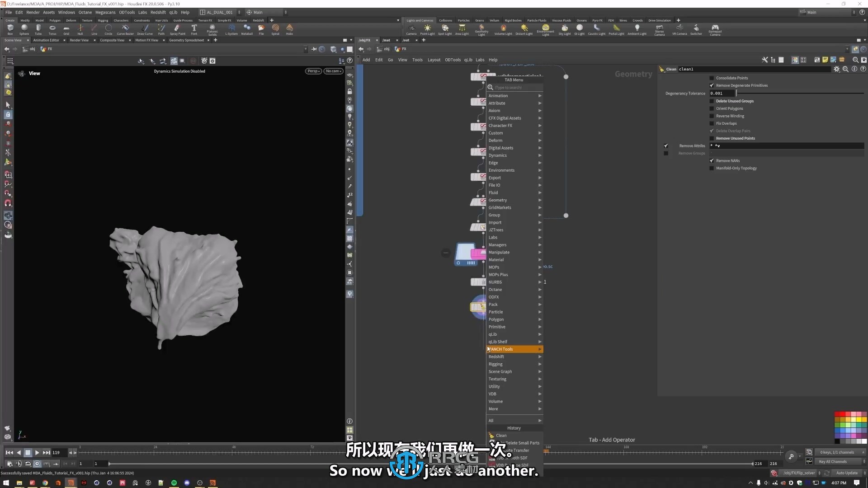Open the Particle Fluids shelf tab
The width and height of the screenshot is (868, 488).
(537, 20)
